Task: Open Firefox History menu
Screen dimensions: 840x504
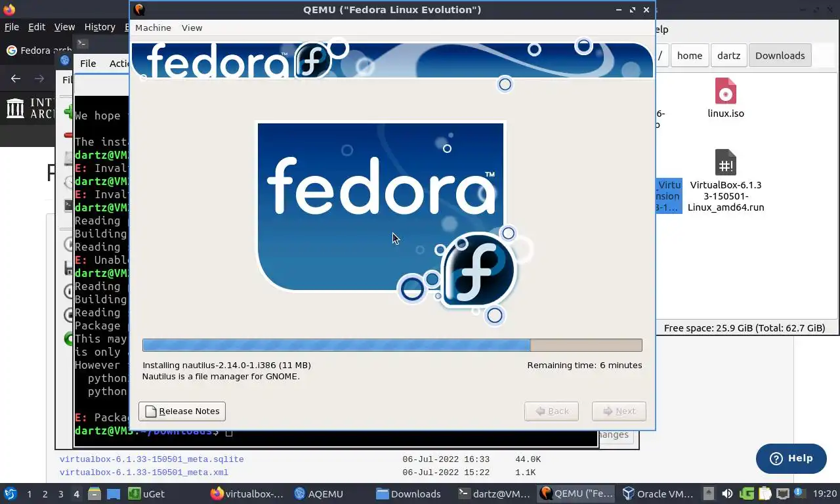Action: [100, 27]
